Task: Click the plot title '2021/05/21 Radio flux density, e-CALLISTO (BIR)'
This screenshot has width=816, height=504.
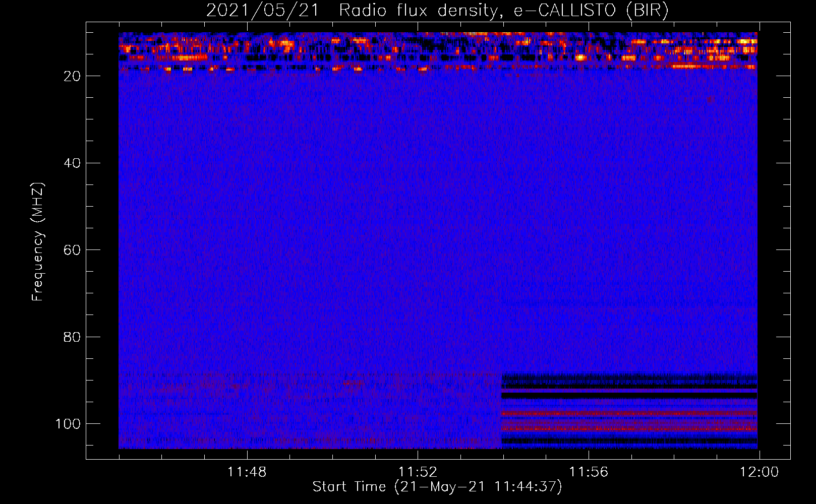Action: (x=437, y=10)
